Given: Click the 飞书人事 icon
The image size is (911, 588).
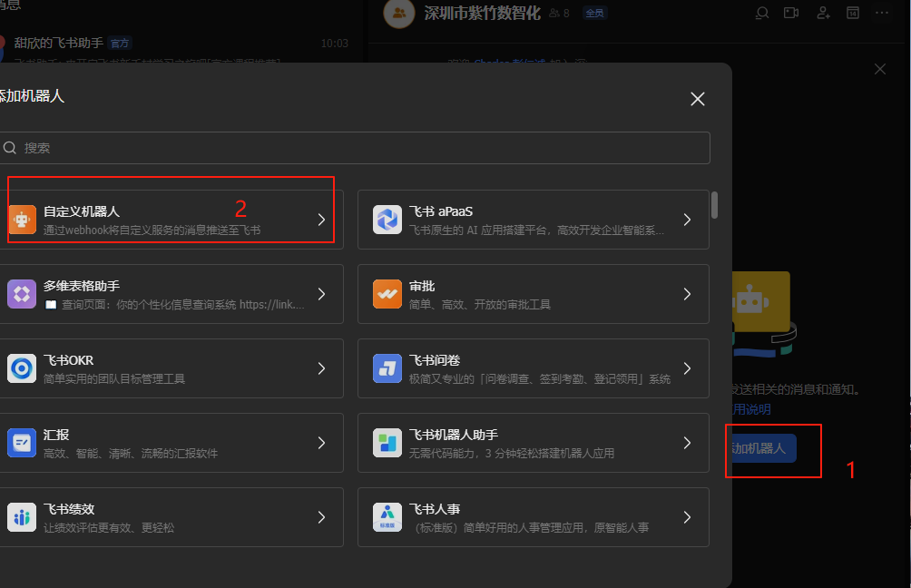Looking at the screenshot, I should (387, 517).
